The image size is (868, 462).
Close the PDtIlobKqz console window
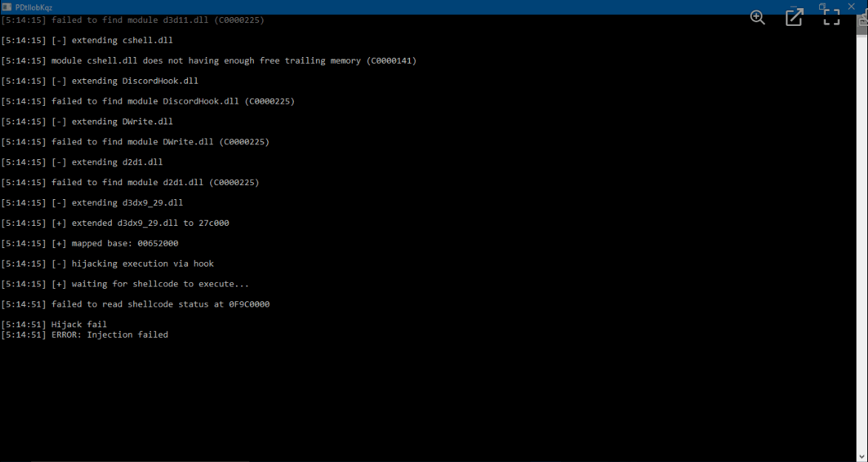[x=852, y=6]
